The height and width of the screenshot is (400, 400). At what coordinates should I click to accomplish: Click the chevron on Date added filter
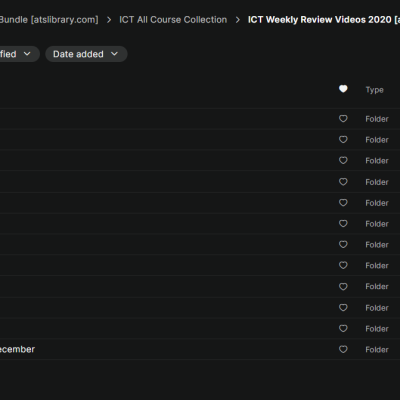(114, 54)
